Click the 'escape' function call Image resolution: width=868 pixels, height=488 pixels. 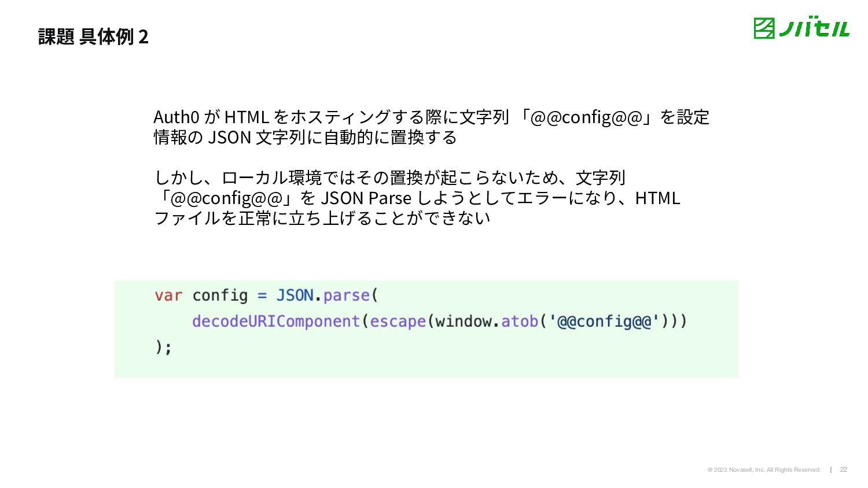(398, 321)
